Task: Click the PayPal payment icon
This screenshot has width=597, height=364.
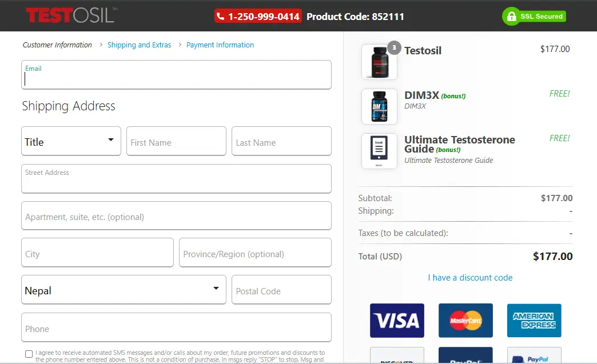Action: click(x=534, y=357)
